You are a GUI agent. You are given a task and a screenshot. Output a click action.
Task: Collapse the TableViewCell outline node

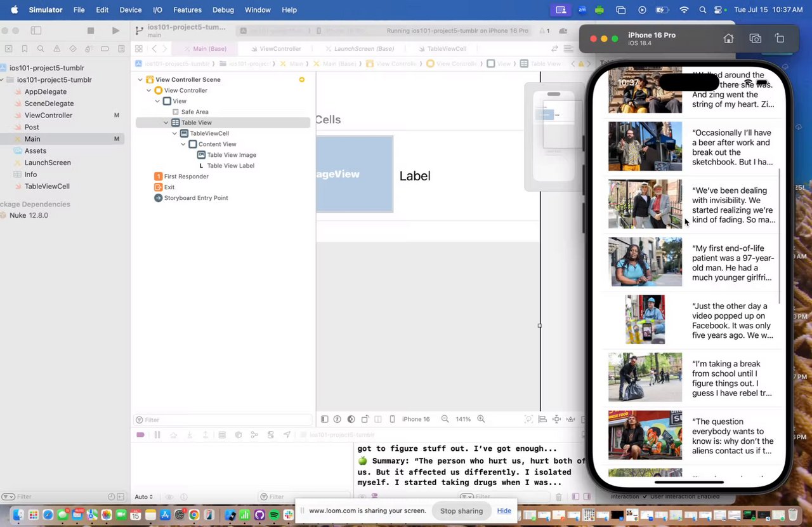[x=174, y=133]
